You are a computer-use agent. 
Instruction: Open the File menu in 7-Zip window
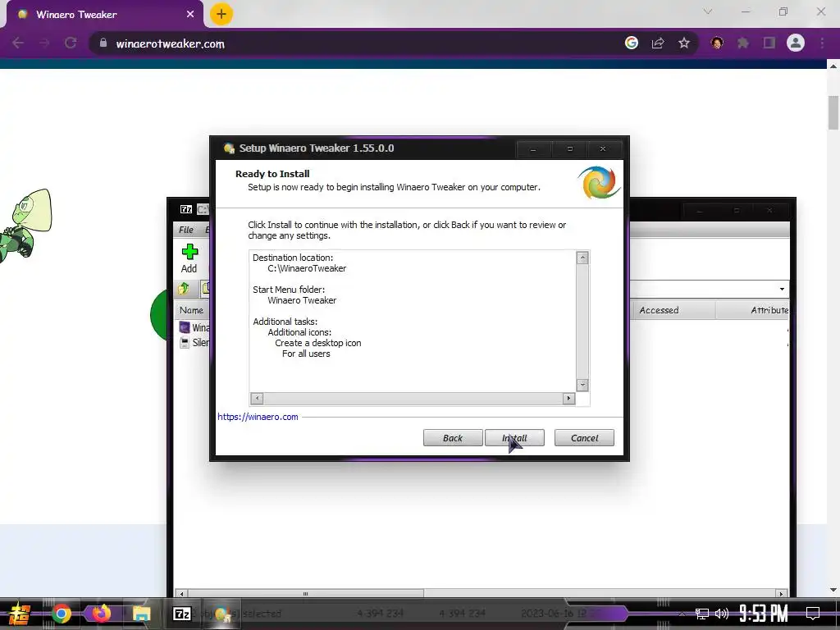[186, 230]
